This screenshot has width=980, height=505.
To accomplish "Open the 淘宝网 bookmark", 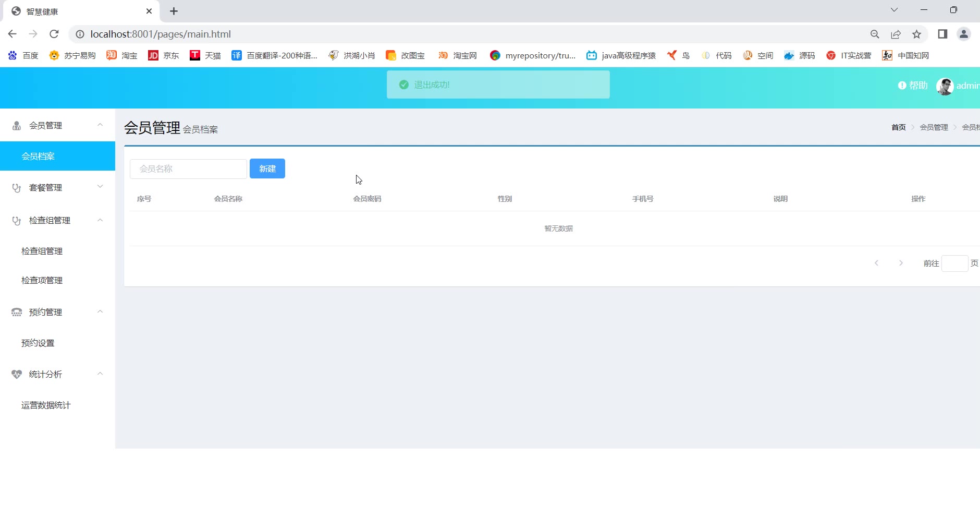I will tap(458, 55).
